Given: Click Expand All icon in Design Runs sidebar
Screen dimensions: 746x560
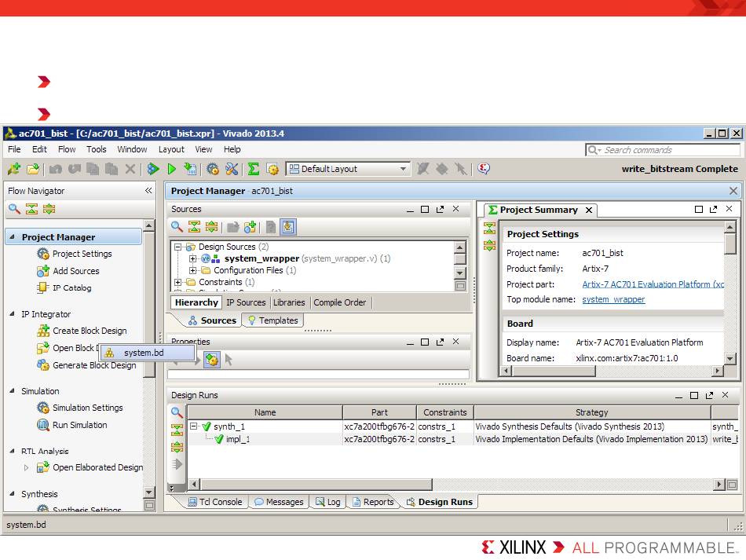Looking at the screenshot, I should tap(177, 447).
